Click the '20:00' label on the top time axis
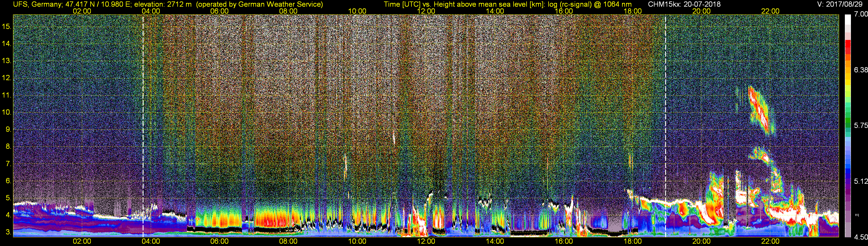Screen dimensions: 868x246 coord(702,11)
